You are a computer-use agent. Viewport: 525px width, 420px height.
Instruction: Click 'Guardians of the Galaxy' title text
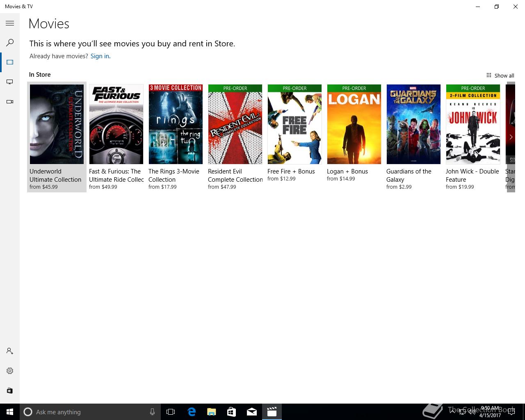[x=409, y=176]
